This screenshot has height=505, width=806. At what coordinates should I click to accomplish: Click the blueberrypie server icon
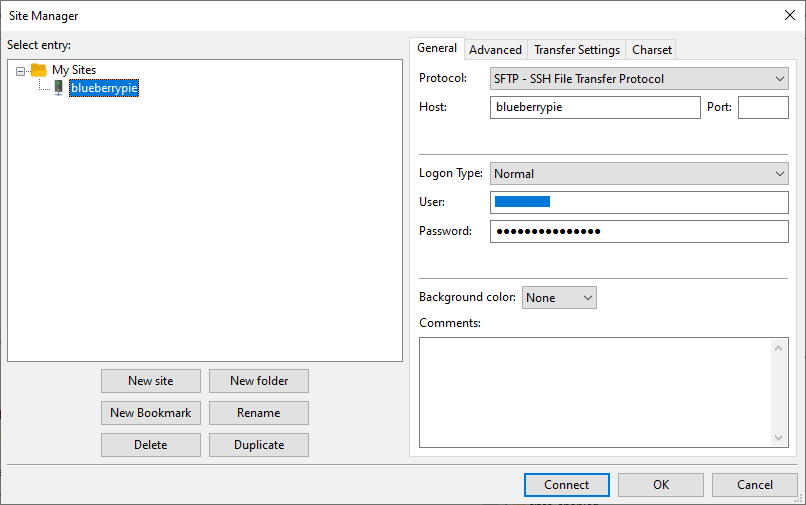coord(59,88)
